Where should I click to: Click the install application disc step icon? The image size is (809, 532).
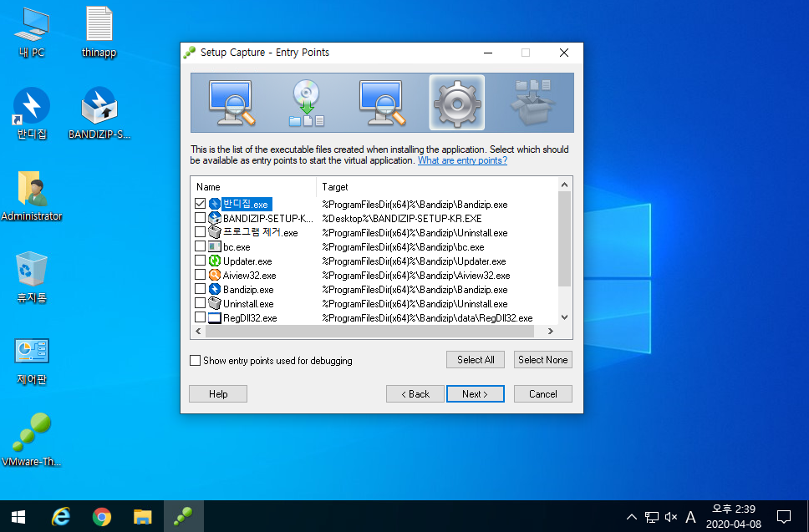point(307,103)
